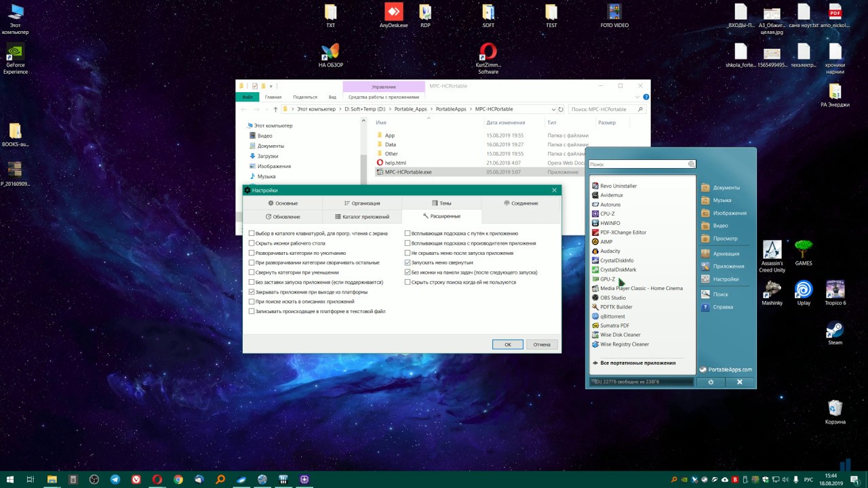The width and height of the screenshot is (868, 488).
Task: Toggle 'Выбор в каталоге клавиатурой' checkbox
Action: pyautogui.click(x=252, y=233)
